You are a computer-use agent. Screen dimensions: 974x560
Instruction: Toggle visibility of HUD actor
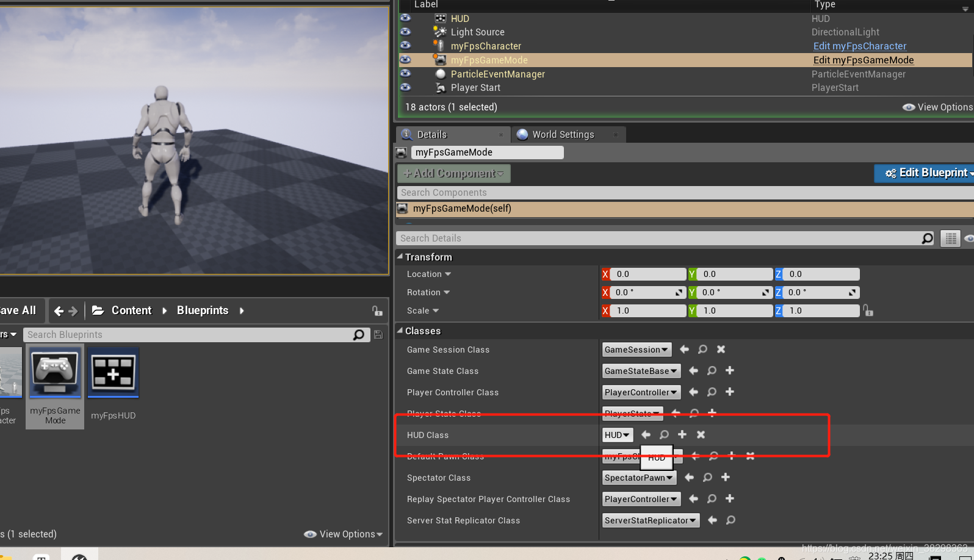(405, 18)
